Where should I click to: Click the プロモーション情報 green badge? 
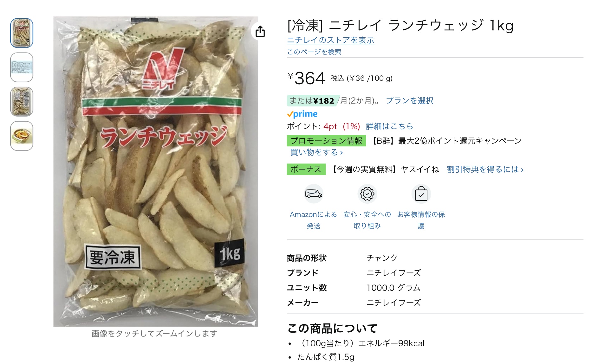(x=326, y=141)
